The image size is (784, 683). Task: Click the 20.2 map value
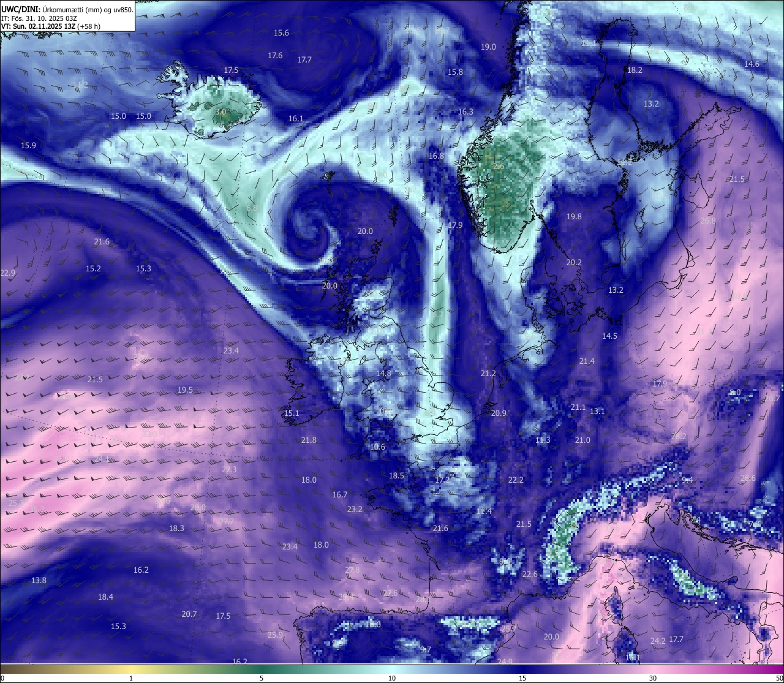pos(574,263)
